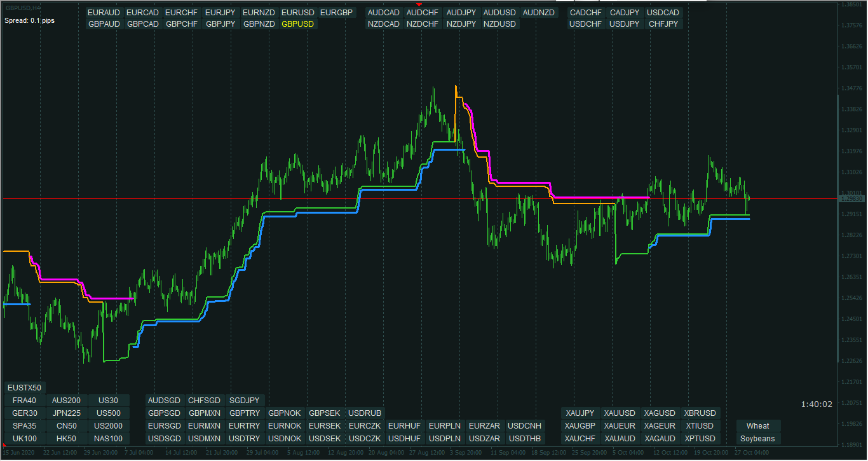868x461 pixels.
Task: Click the EURTRY pair button
Action: [x=245, y=426]
